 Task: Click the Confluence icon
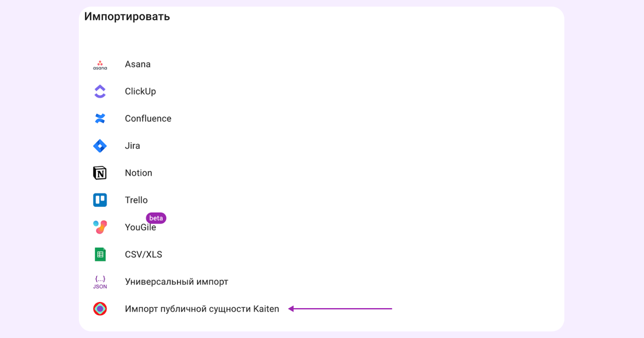pos(100,118)
